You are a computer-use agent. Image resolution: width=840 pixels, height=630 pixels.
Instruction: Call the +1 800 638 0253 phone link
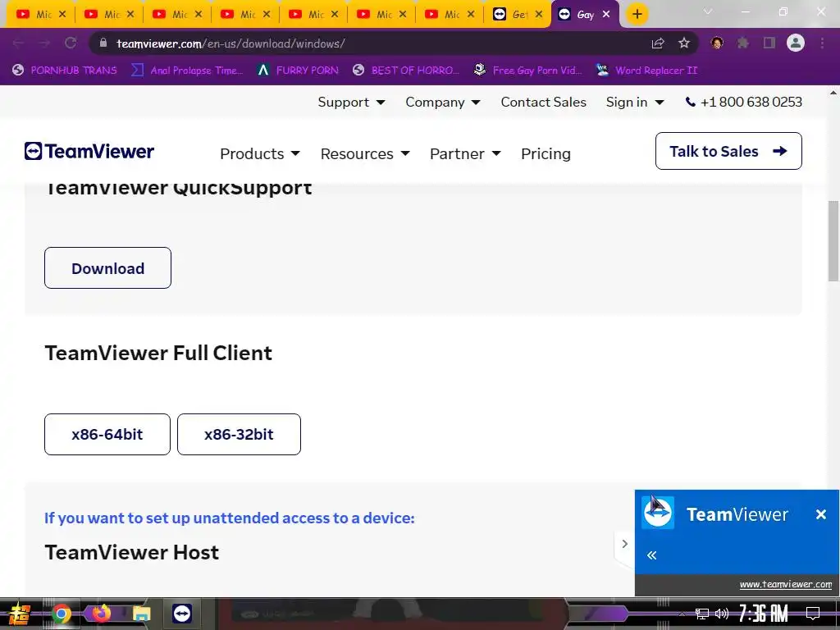point(744,102)
